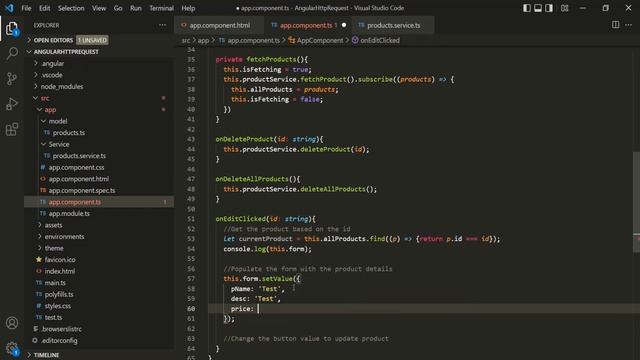Click the unsaved dot on app.component.ts tab
Viewport: 640px width, 360px height.
click(344, 25)
